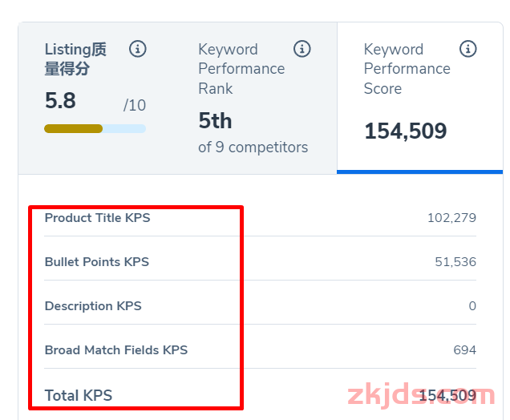Select the Bullet Points KPS row
The height and width of the screenshot is (420, 510).
pyautogui.click(x=260, y=262)
